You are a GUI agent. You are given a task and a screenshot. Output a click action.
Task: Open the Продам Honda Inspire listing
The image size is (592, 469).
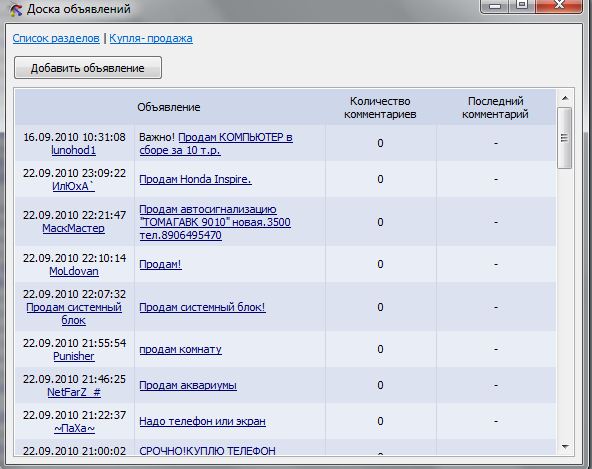[x=195, y=179]
